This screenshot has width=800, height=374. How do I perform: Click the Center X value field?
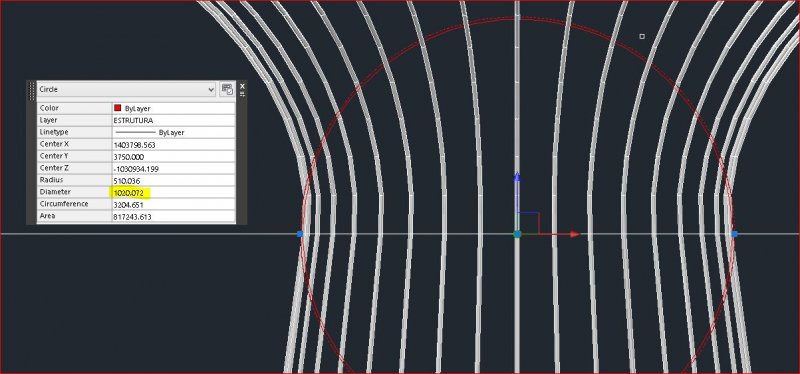(173, 144)
